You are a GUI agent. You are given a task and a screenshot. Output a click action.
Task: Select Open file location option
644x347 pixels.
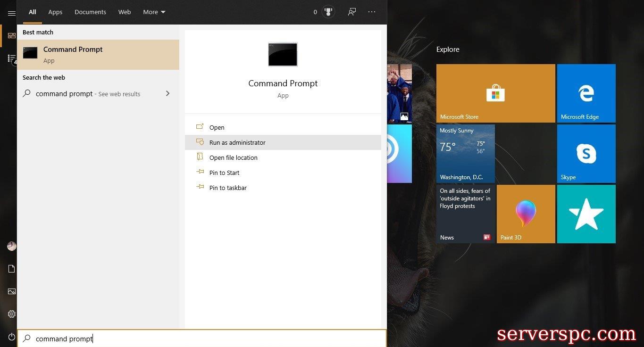tap(233, 157)
